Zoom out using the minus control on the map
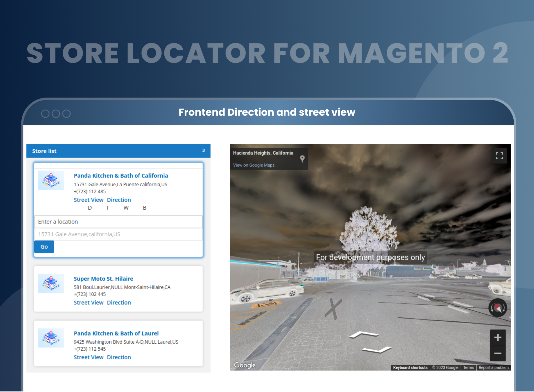This screenshot has height=392, width=534. click(x=497, y=353)
